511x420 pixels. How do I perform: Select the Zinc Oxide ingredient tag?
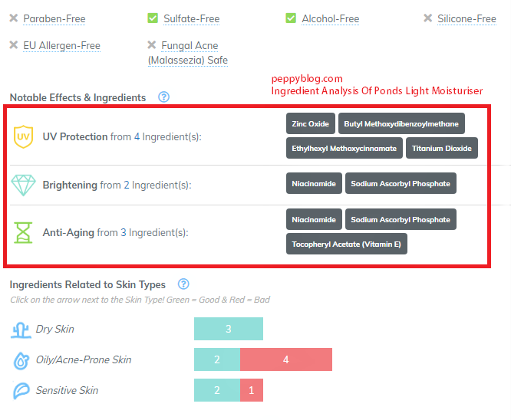311,124
